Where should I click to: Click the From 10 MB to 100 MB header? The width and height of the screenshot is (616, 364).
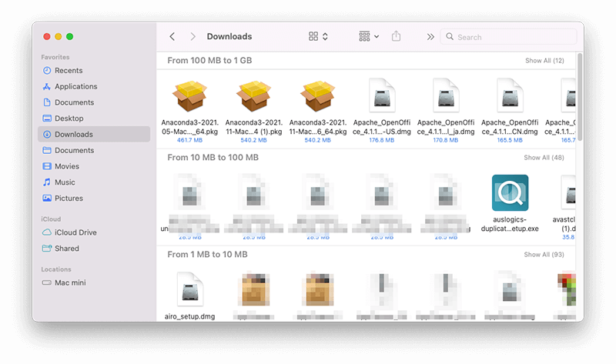(x=213, y=158)
